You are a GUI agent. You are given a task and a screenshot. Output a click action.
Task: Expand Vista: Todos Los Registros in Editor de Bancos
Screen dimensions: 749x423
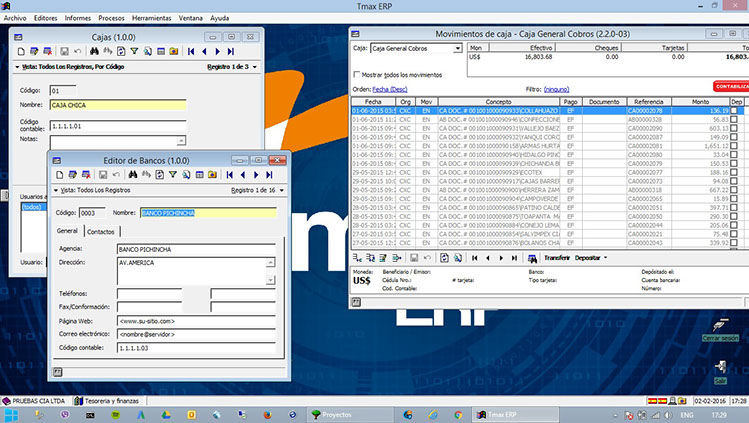[x=57, y=189]
